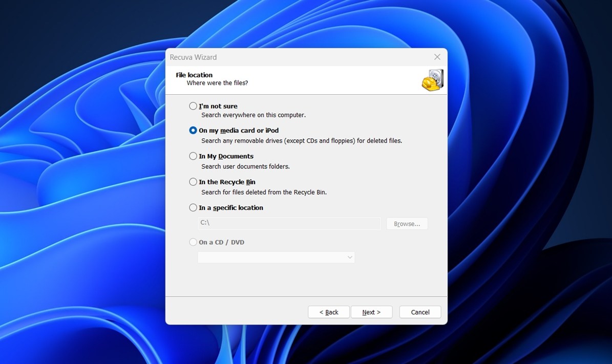This screenshot has height=364, width=612.
Task: Select the "I'm not sure" option
Action: coord(193,106)
